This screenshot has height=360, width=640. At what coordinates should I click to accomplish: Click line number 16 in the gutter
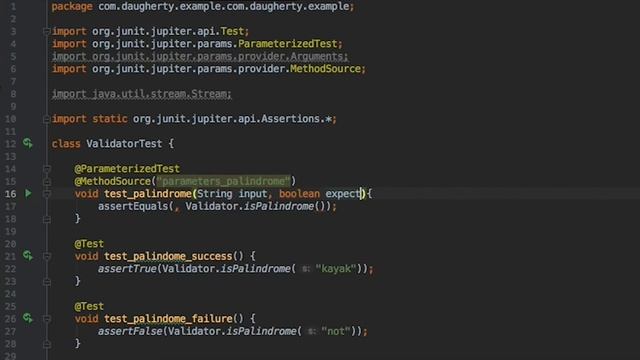click(11, 194)
